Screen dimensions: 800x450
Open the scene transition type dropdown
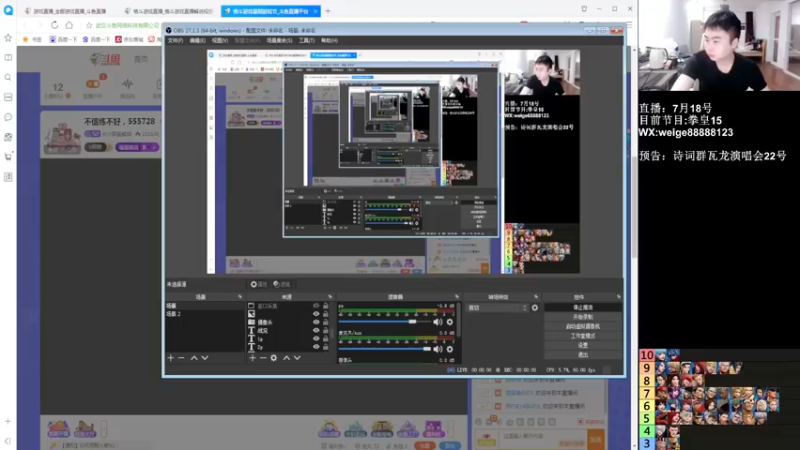pyautogui.click(x=497, y=308)
